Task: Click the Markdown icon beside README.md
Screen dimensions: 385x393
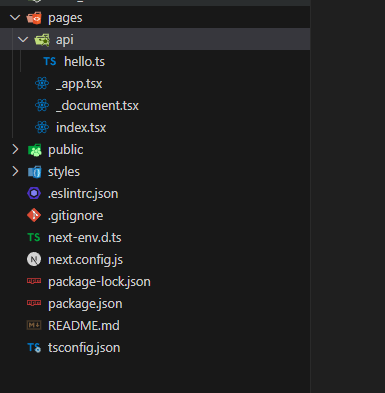Action: point(34,325)
